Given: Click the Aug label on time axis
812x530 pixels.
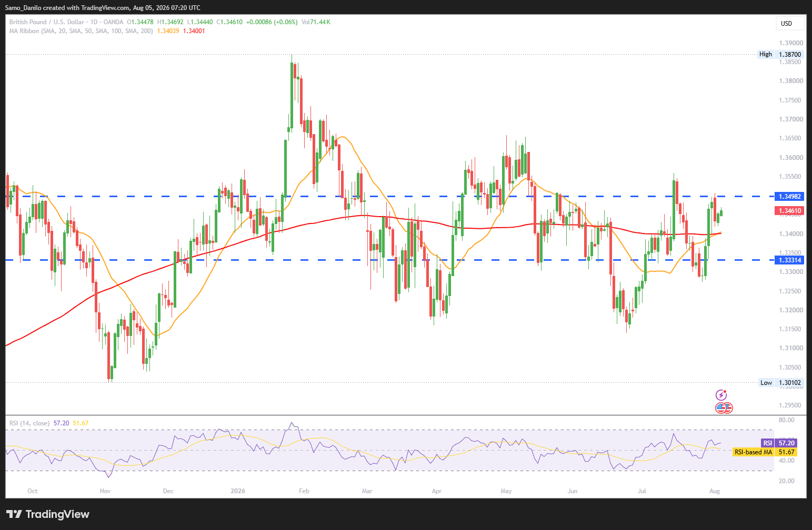Looking at the screenshot, I should click(x=715, y=491).
